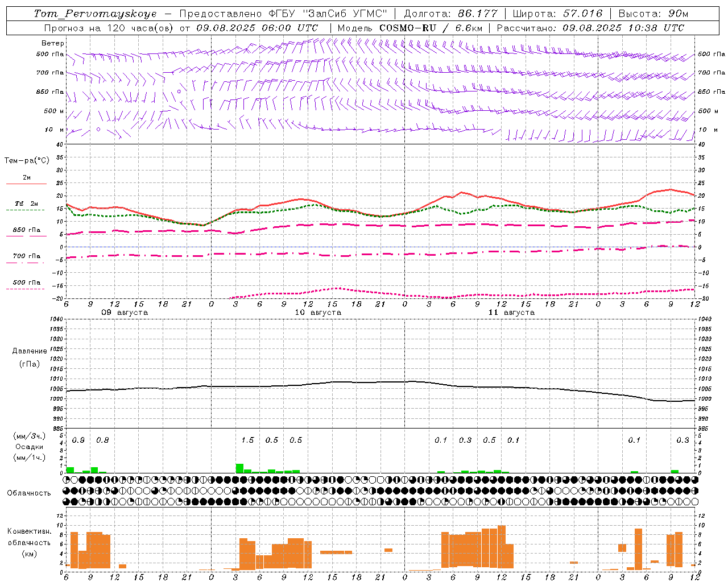The height and width of the screenshot is (582, 728).
Task: Click the 09 августа date label
Action: [125, 312]
